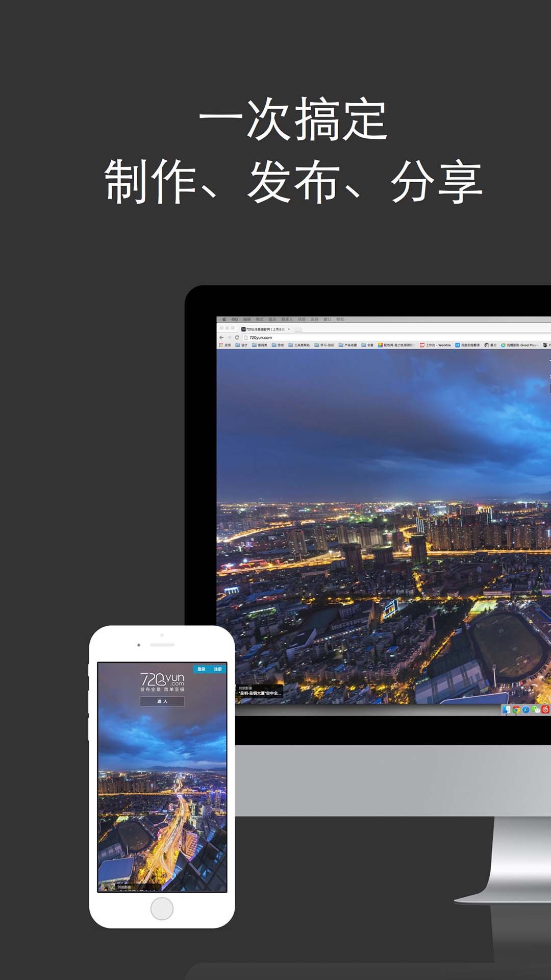Viewport: 551px width, 980px height.
Task: Open the red NetEase Music dock icon
Action: tap(545, 709)
